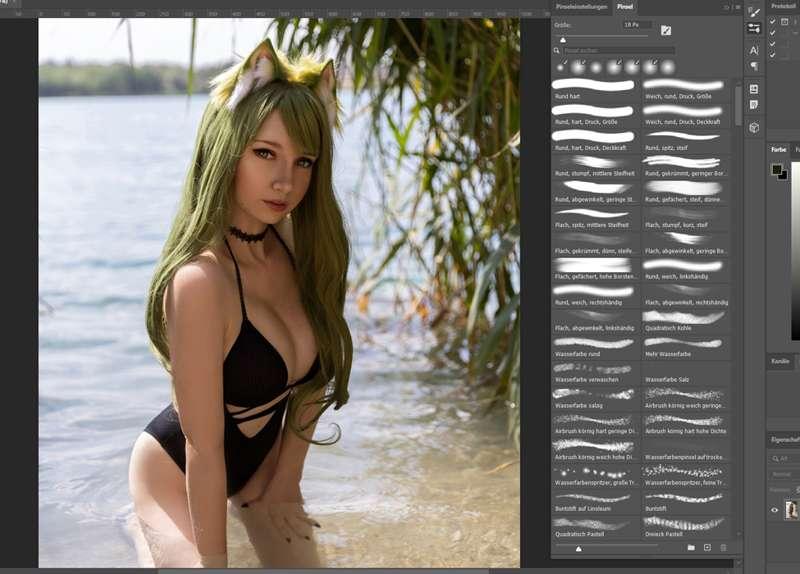Viewport: 800px width, 574px height.
Task: Select 'Flach, spitz, mittlere Steifheit' brush
Action: coord(594,218)
